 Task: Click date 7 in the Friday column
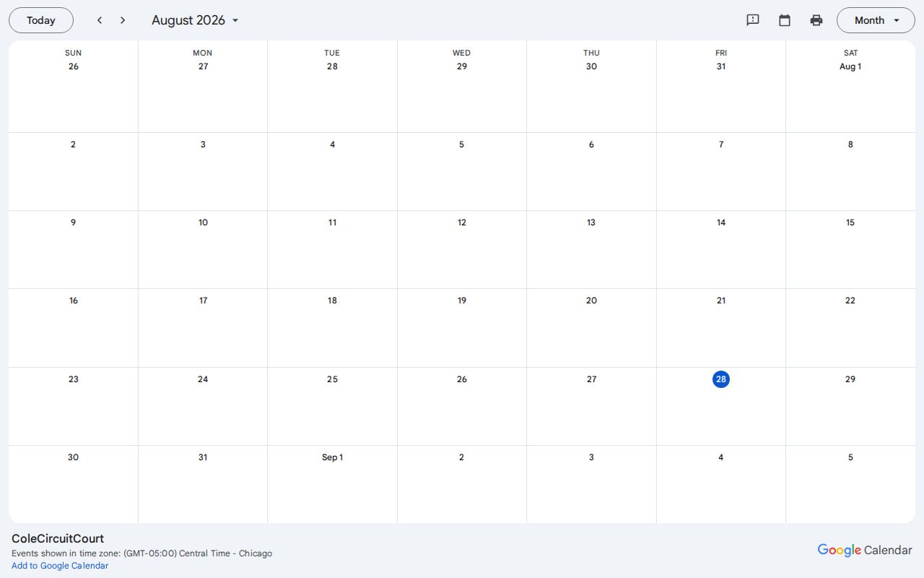click(721, 144)
